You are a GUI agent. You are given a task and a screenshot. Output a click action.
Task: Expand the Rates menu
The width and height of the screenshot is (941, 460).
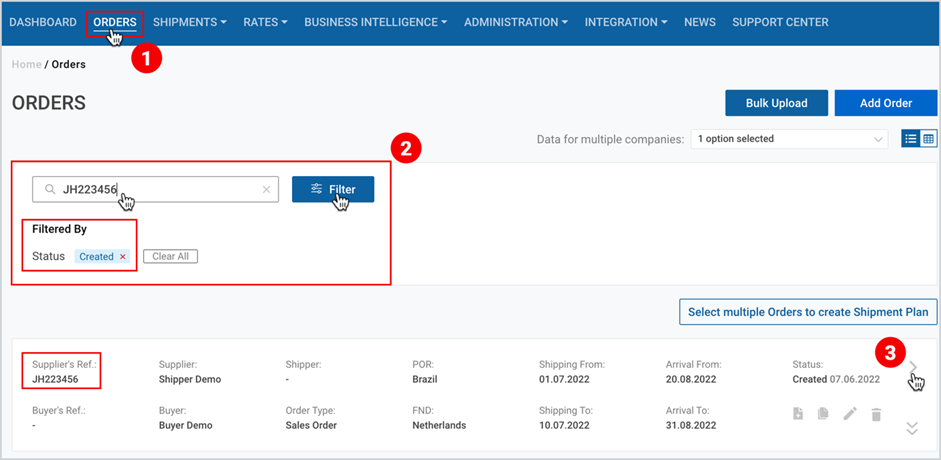click(x=265, y=22)
